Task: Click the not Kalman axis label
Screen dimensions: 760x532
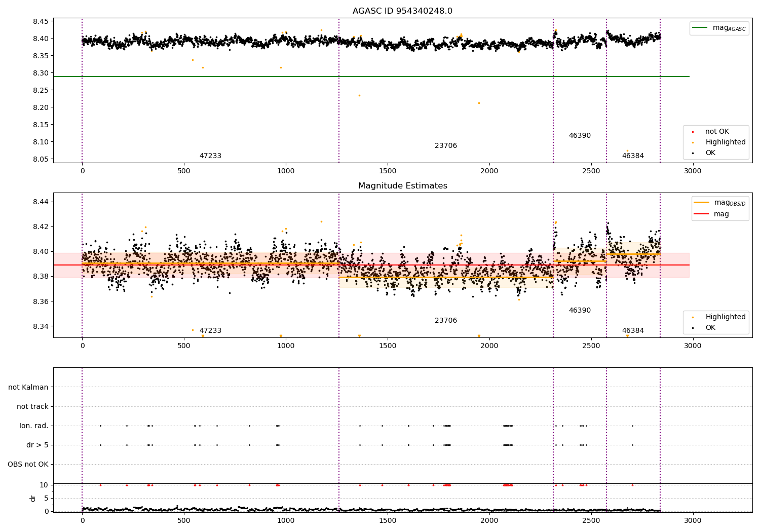Action: pyautogui.click(x=28, y=388)
